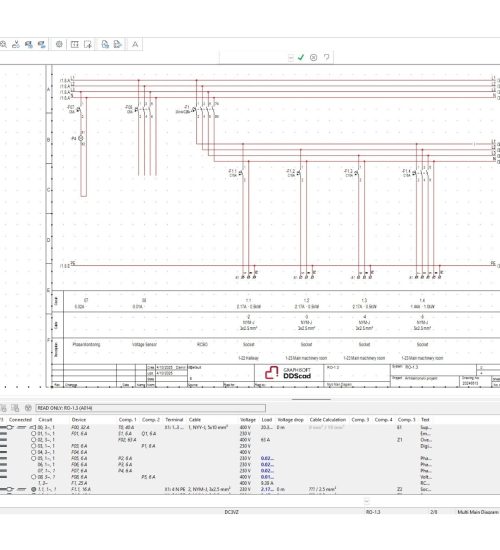Toggle circle marker on circuit 01 row
500x550 pixels.
coord(33,434)
